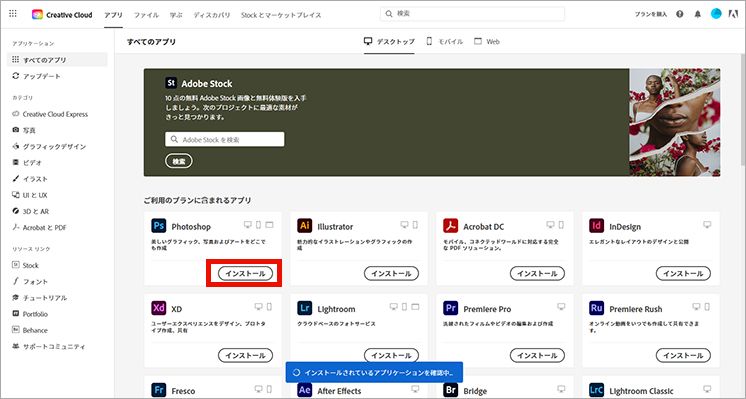
Task: Click the Fresco Fr app icon
Action: 158,390
